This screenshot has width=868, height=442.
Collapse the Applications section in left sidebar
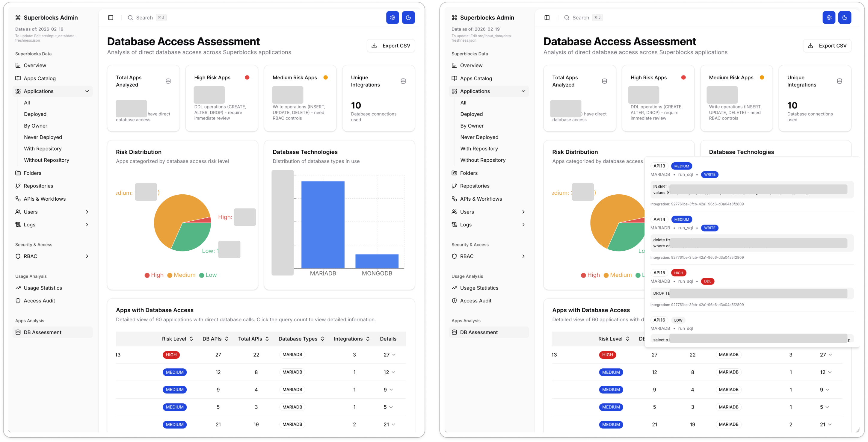click(x=87, y=91)
